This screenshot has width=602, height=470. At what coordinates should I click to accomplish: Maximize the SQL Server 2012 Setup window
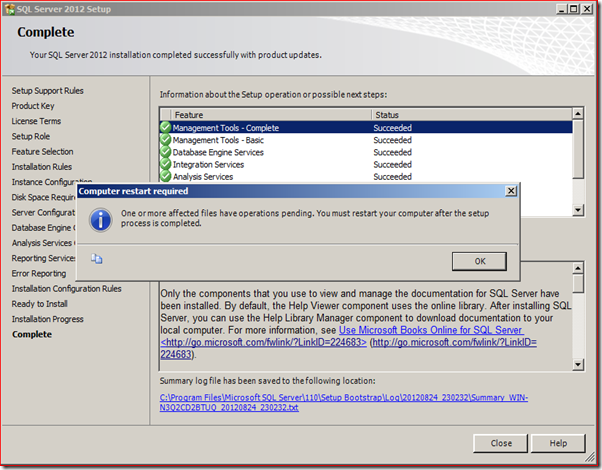point(574,8)
